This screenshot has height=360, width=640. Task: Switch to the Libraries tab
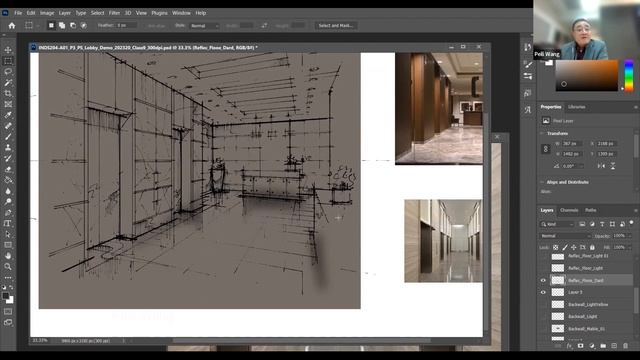[577, 107]
